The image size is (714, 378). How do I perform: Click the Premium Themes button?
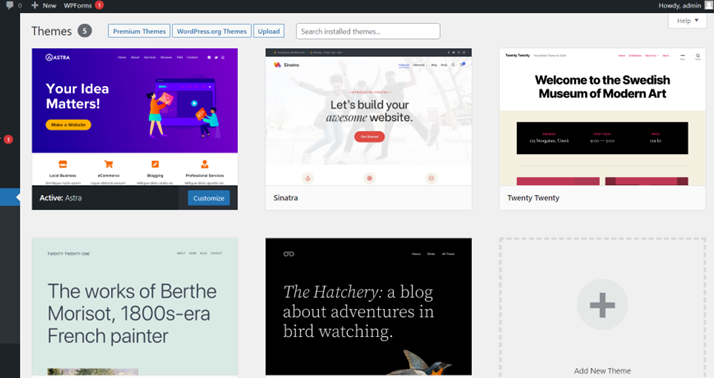139,31
